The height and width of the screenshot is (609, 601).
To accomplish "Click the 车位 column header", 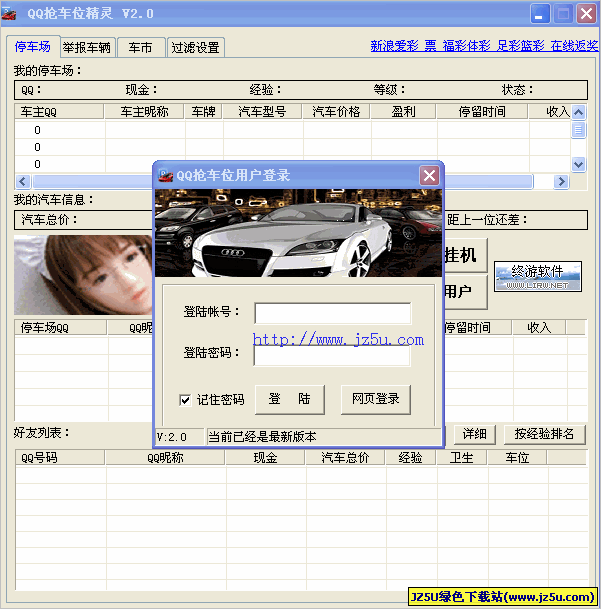I will [x=517, y=458].
